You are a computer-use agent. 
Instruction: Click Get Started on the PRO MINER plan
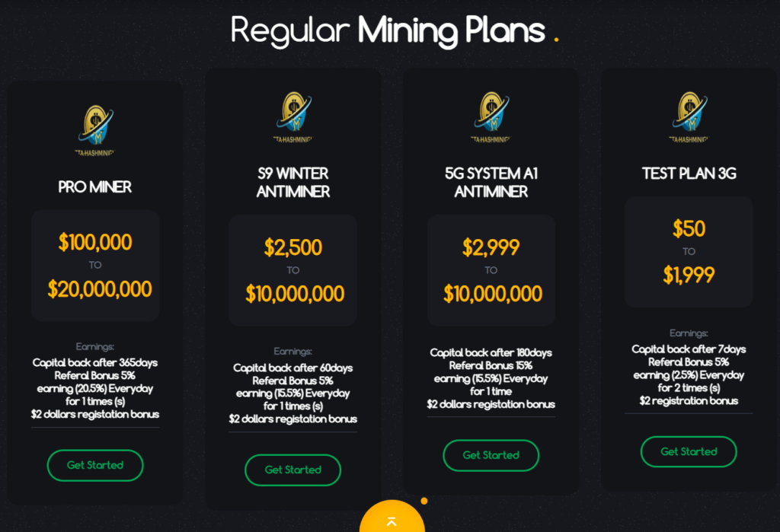(95, 465)
